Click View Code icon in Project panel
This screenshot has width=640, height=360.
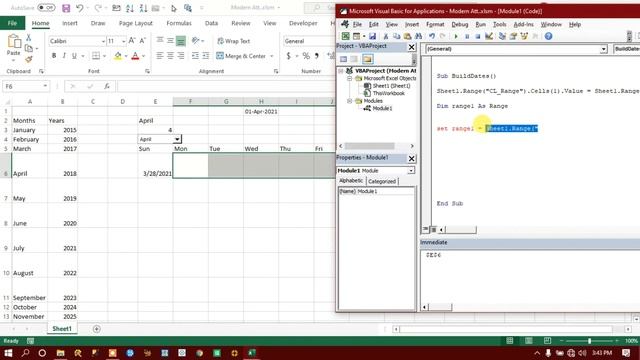click(x=343, y=59)
